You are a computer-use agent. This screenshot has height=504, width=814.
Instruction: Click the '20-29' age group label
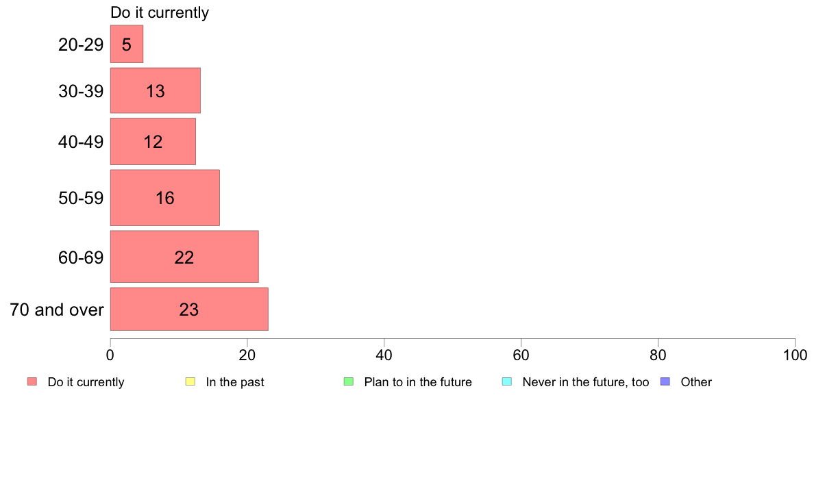pyautogui.click(x=81, y=45)
